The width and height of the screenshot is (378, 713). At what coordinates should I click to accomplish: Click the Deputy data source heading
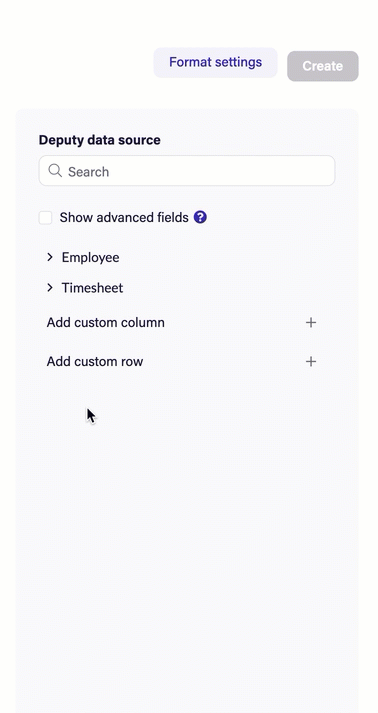[100, 140]
